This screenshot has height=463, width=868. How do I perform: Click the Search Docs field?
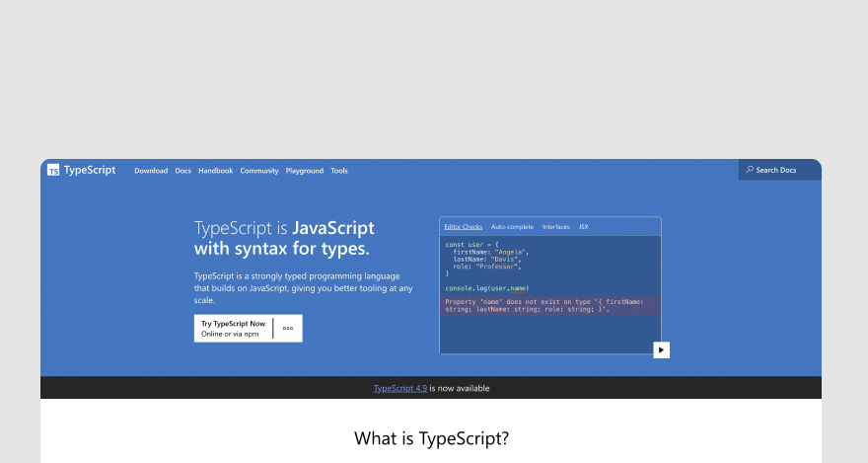pos(779,170)
